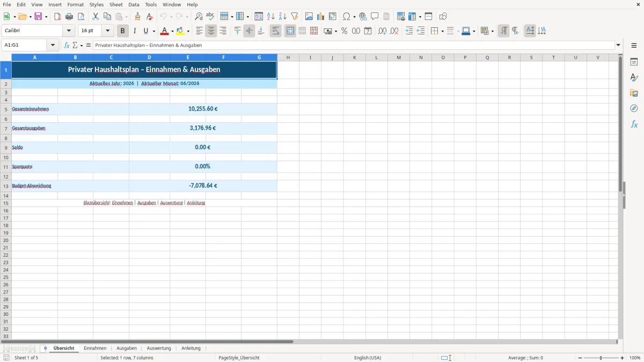This screenshot has width=644, height=362.
Task: Switch to the Einnahmen sheet tab
Action: (95, 348)
